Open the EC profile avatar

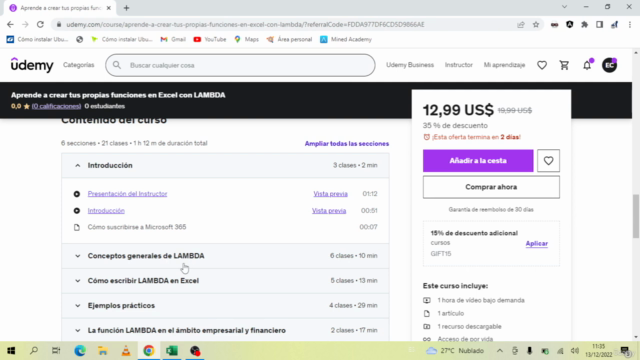[x=609, y=65]
